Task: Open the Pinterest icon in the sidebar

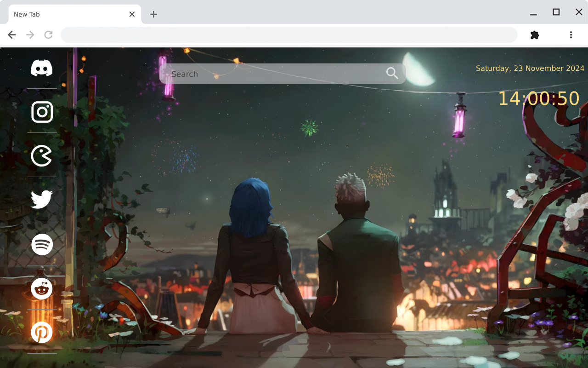Action: [41, 332]
